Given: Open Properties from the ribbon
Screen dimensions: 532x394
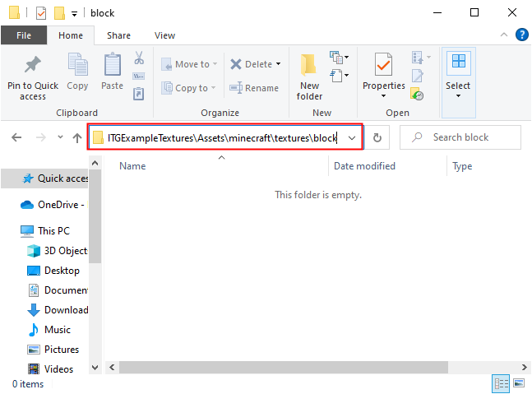Looking at the screenshot, I should 383,73.
